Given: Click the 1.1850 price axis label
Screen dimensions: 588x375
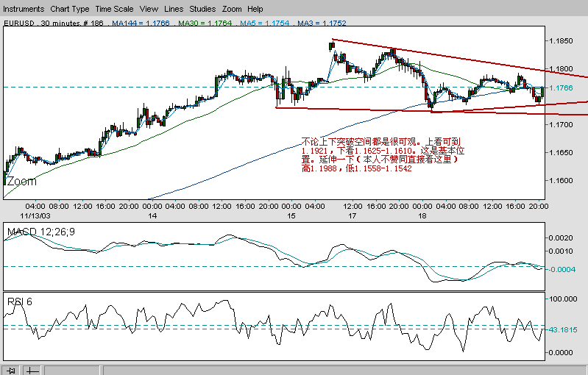Looking at the screenshot, I should click(x=561, y=41).
